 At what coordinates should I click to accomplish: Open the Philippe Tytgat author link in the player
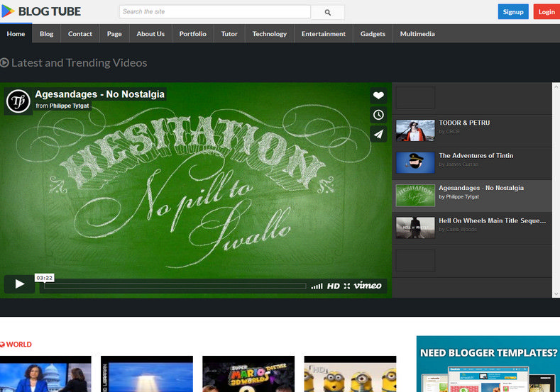point(70,106)
